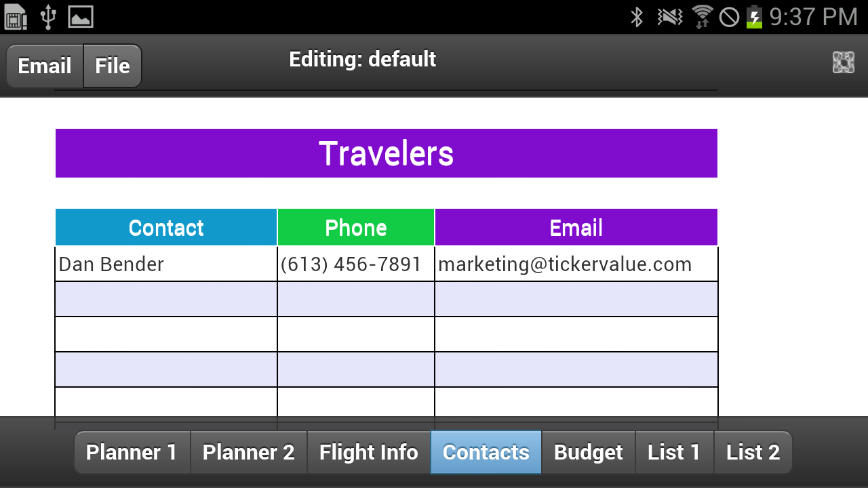Switch to the Planner 1 tab
Screen dimensions: 868x488
point(132,452)
